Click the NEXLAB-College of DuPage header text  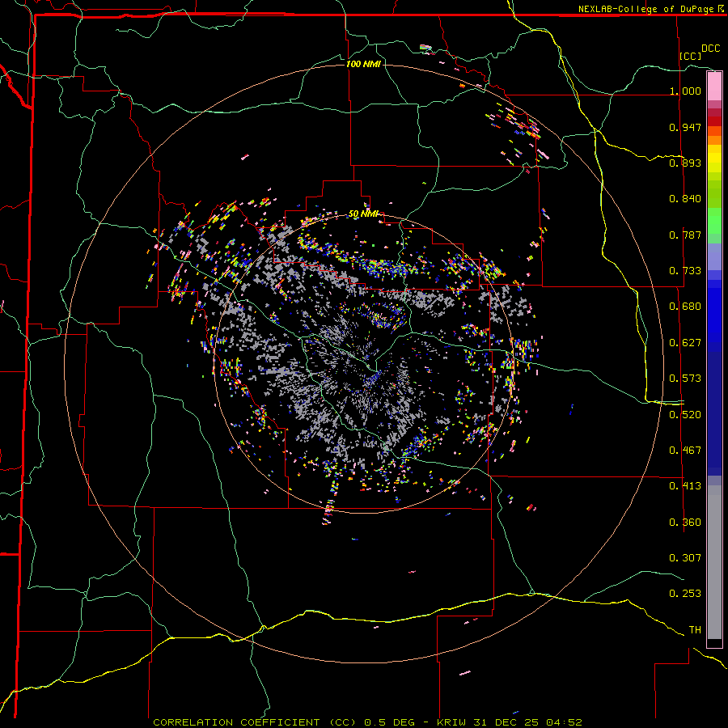click(x=645, y=9)
